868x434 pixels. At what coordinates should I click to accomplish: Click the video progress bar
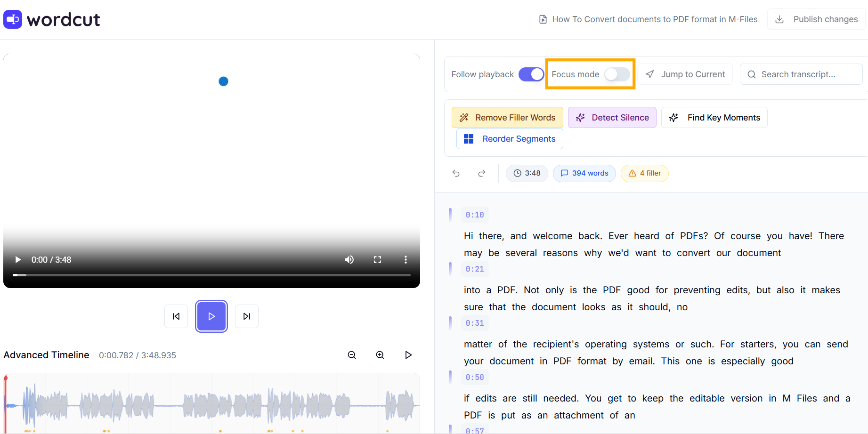click(x=212, y=275)
